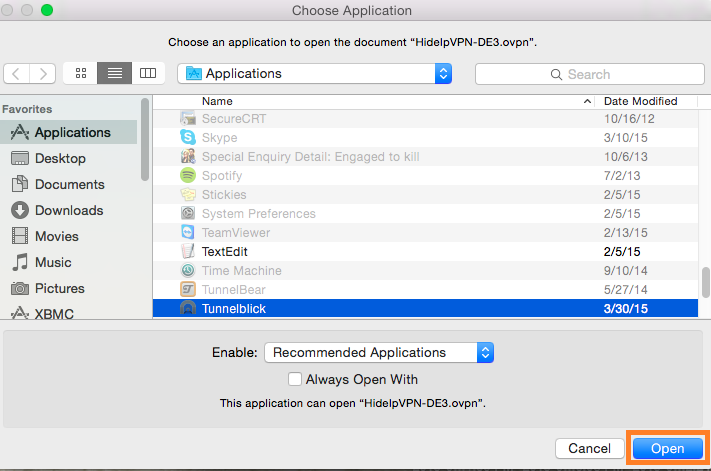Image resolution: width=711 pixels, height=471 pixels.
Task: Click the Time Machine name text
Action: (x=242, y=271)
